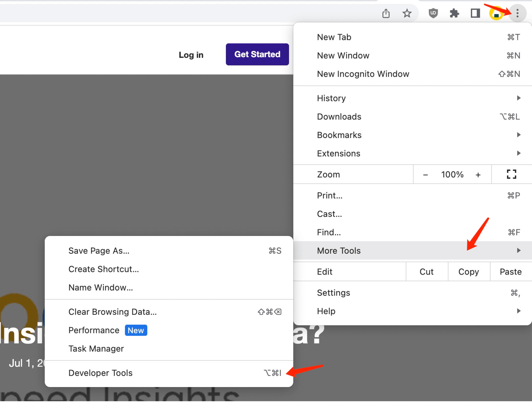Screen dimensions: 532x416
Task: Open Task Manager from More Tools
Action: (96, 349)
